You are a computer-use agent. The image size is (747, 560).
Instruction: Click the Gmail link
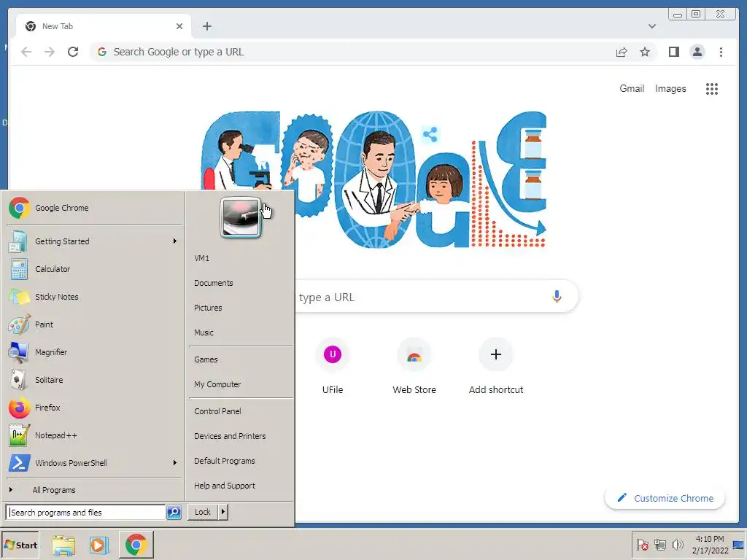[632, 88]
